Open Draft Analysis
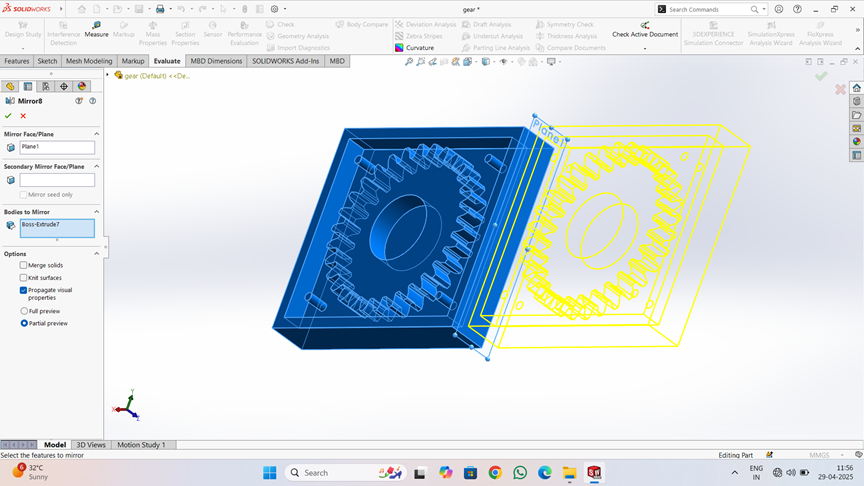The width and height of the screenshot is (864, 486). click(x=487, y=24)
